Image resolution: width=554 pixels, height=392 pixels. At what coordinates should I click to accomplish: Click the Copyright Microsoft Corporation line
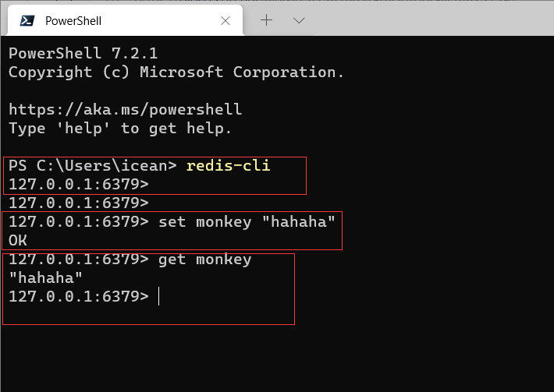[x=176, y=72]
